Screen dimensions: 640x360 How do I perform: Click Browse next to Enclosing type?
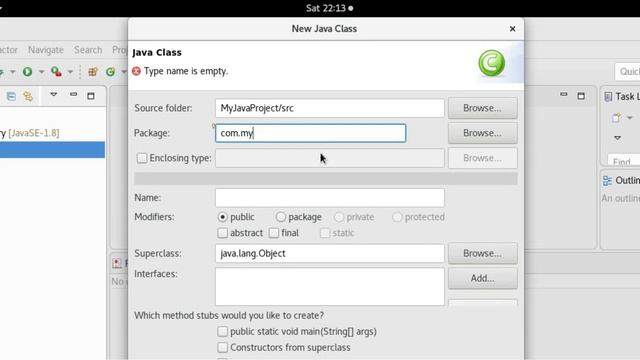tap(482, 158)
